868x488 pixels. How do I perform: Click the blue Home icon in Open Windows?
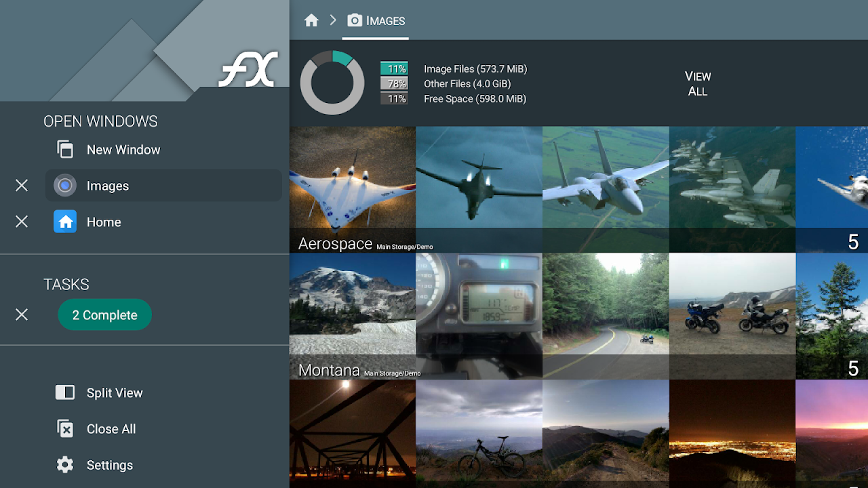tap(64, 222)
